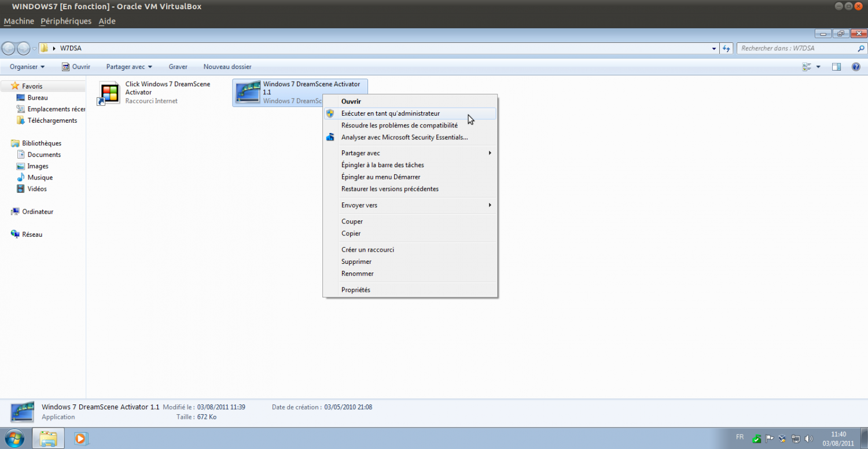Click the Explorer folder icon in the taskbar
868x449 pixels.
(49, 439)
